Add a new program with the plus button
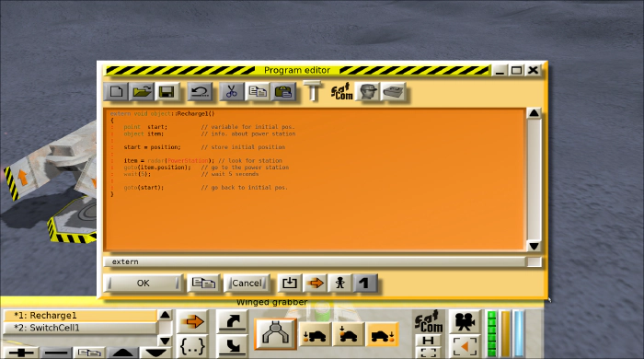This screenshot has height=359, width=644. click(x=21, y=353)
